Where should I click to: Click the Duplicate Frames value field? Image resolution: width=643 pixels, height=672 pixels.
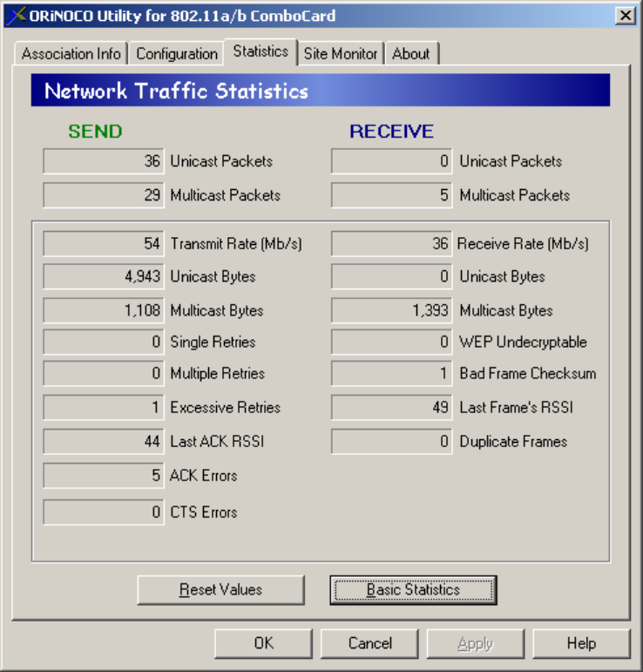point(391,441)
